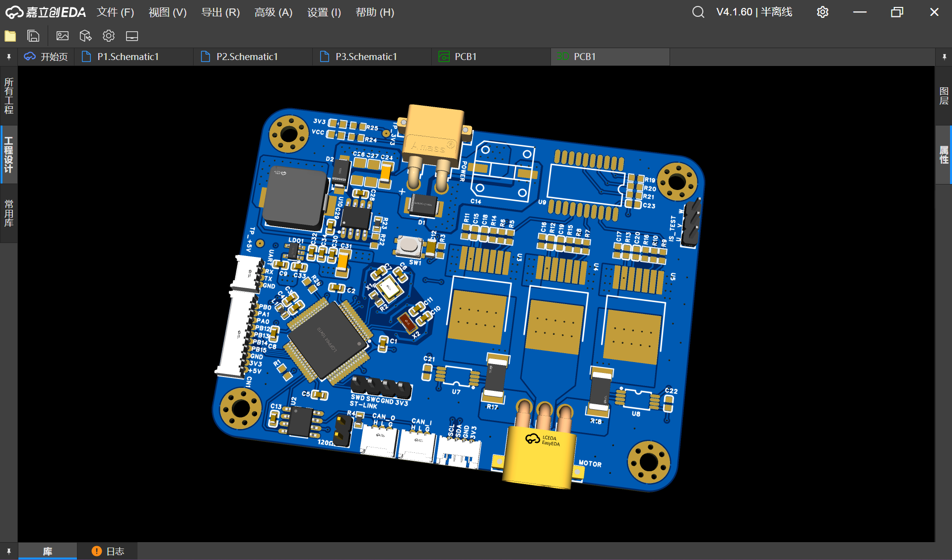Click the central MCU chip on the board
This screenshot has height=560, width=952.
pos(328,341)
